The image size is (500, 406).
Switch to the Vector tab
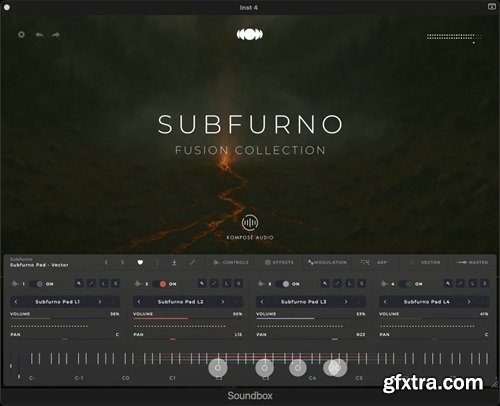pyautogui.click(x=425, y=262)
